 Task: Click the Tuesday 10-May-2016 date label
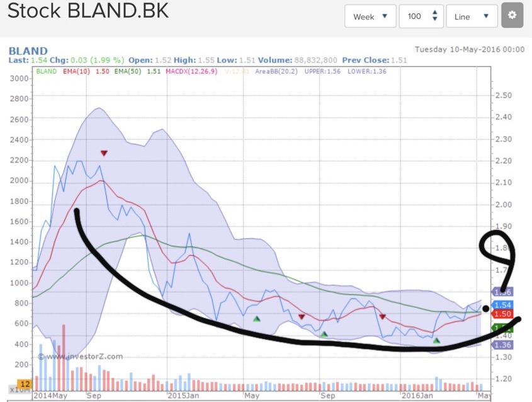[x=470, y=50]
